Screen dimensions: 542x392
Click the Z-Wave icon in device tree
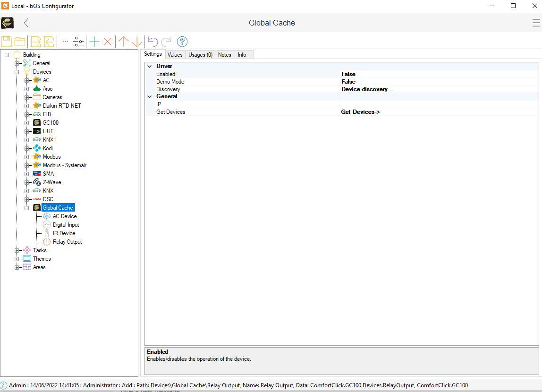click(37, 182)
